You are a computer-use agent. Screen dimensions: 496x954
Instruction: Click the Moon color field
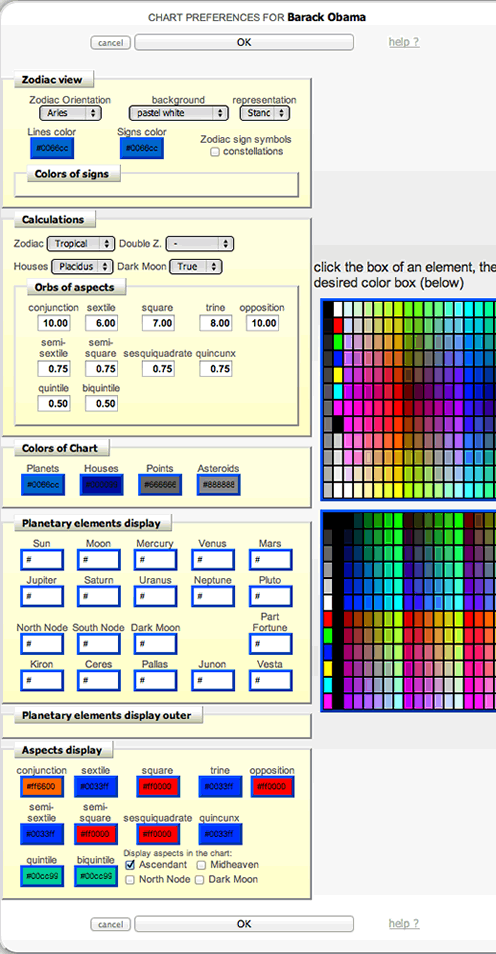click(x=98, y=560)
